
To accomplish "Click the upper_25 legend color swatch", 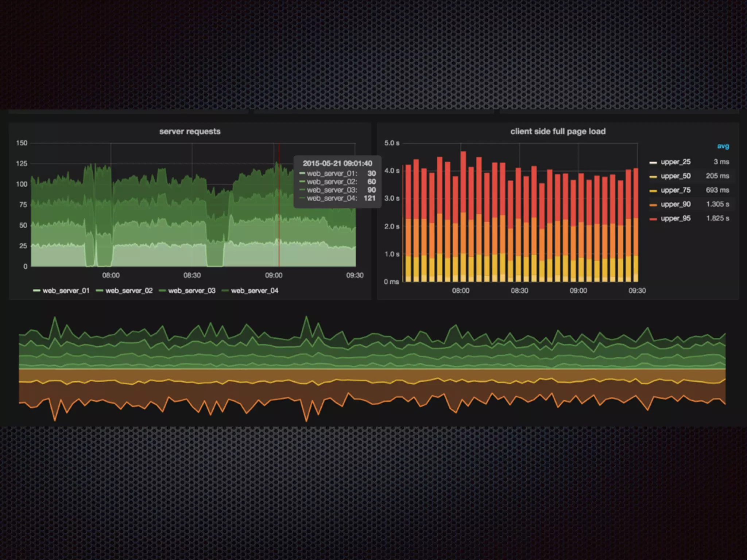I will [653, 162].
